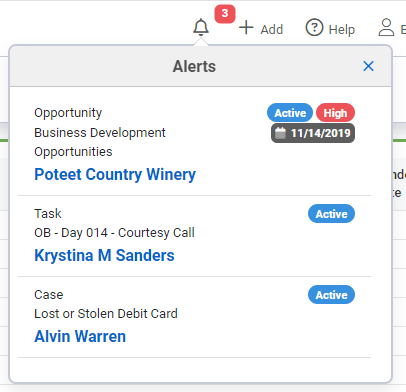406x392 pixels.
Task: Click the Active badge on the Opportunity alert
Action: 290,113
